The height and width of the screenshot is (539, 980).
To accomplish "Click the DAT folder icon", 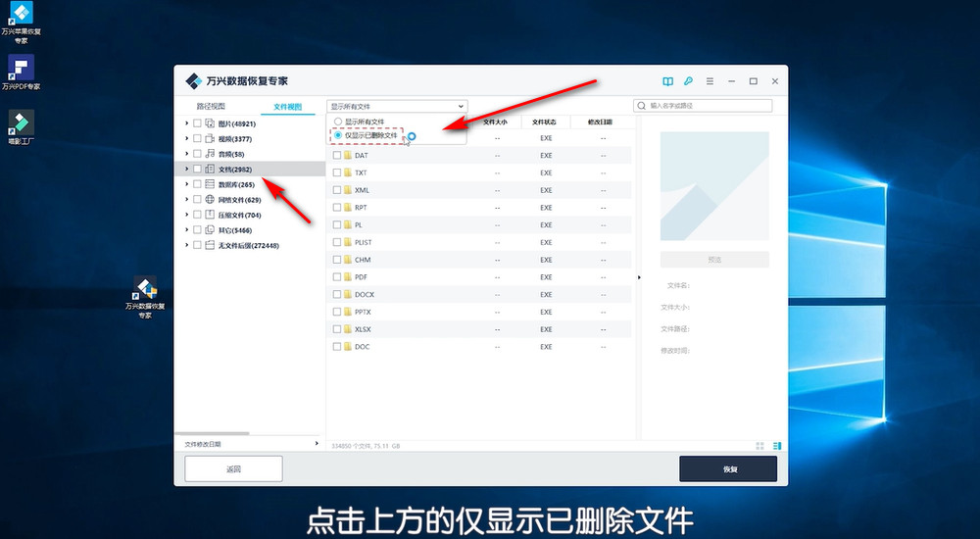I will tap(348, 155).
